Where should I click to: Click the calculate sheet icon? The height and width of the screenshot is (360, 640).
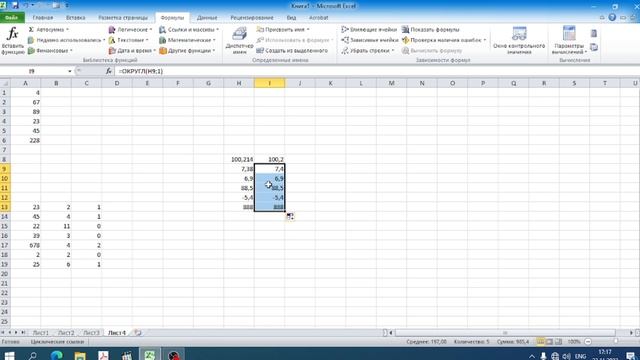click(594, 47)
